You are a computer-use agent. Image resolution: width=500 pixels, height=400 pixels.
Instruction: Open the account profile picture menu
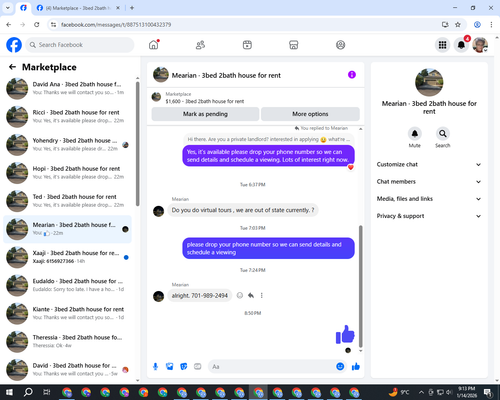pyautogui.click(x=480, y=45)
